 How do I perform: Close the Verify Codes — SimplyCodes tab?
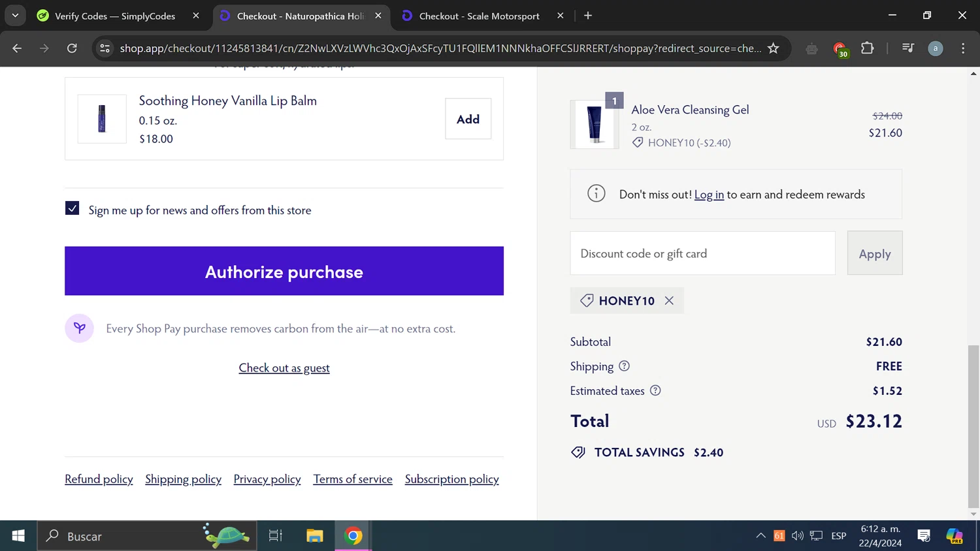coord(196,16)
